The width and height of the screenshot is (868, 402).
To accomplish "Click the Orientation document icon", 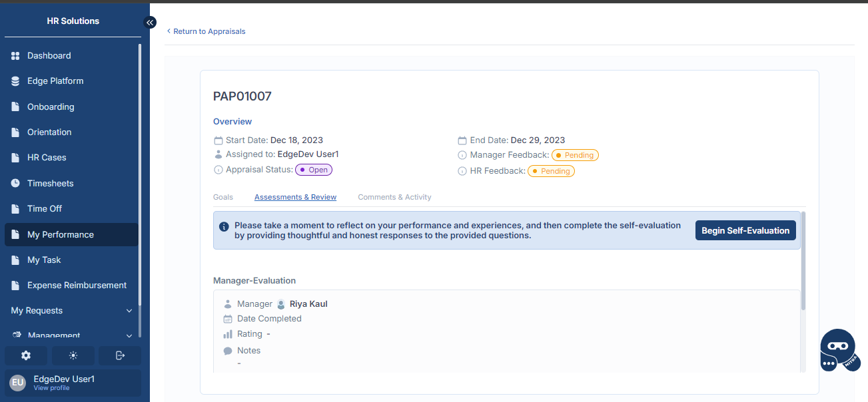I will [15, 132].
